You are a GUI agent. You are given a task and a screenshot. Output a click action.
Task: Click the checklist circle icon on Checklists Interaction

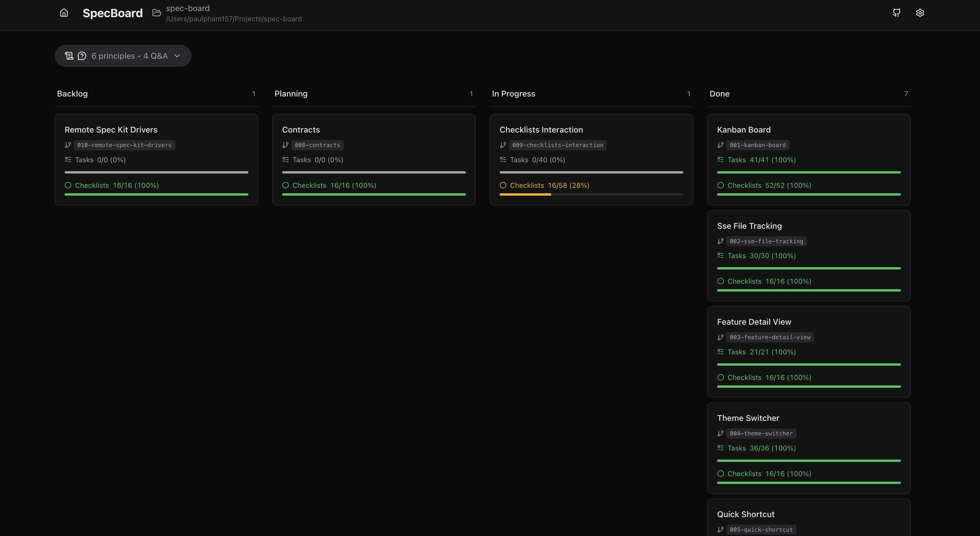pos(503,185)
